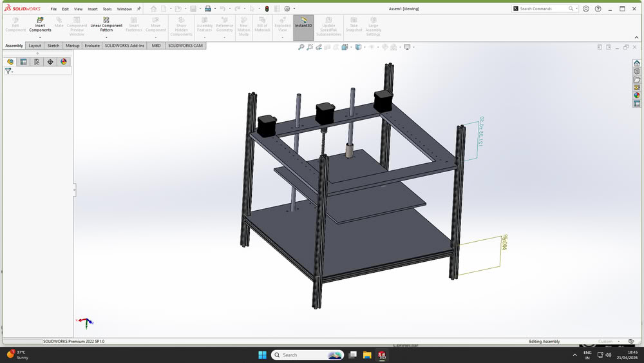
Task: Open Search Commands dropdown arrow
Action: (x=576, y=8)
